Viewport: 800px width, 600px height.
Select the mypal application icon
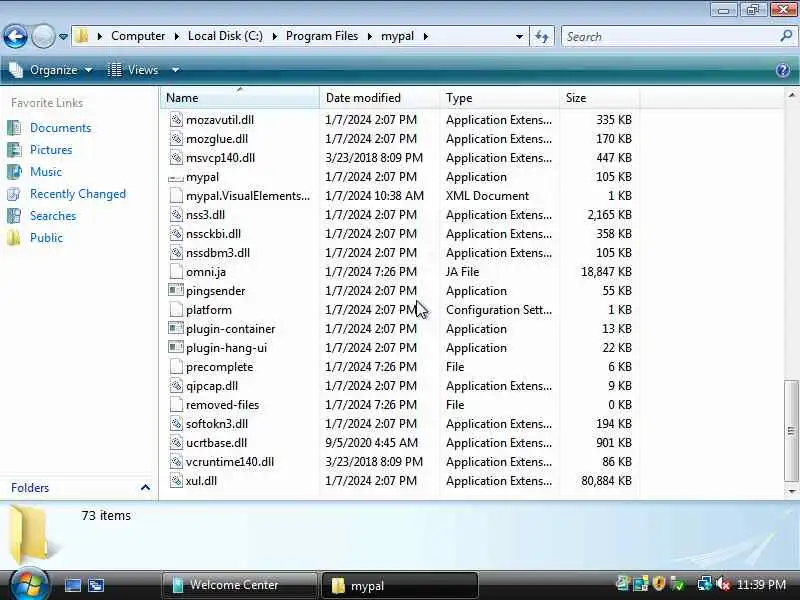pos(176,177)
